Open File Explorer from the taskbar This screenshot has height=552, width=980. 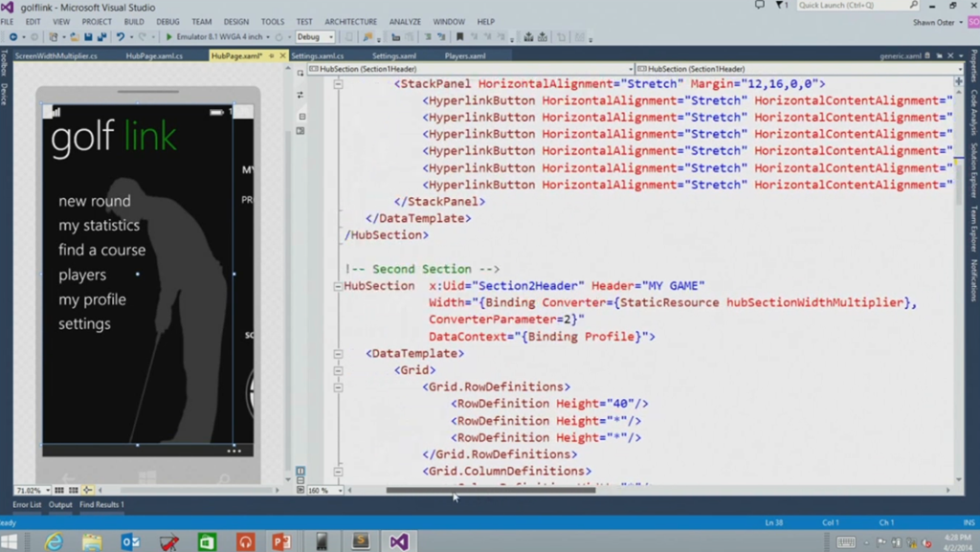(x=92, y=541)
